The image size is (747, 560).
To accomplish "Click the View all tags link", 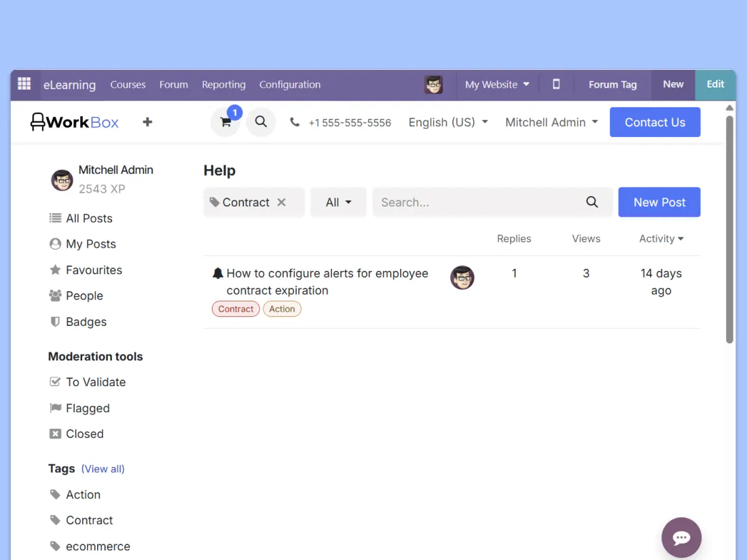I will click(x=103, y=469).
